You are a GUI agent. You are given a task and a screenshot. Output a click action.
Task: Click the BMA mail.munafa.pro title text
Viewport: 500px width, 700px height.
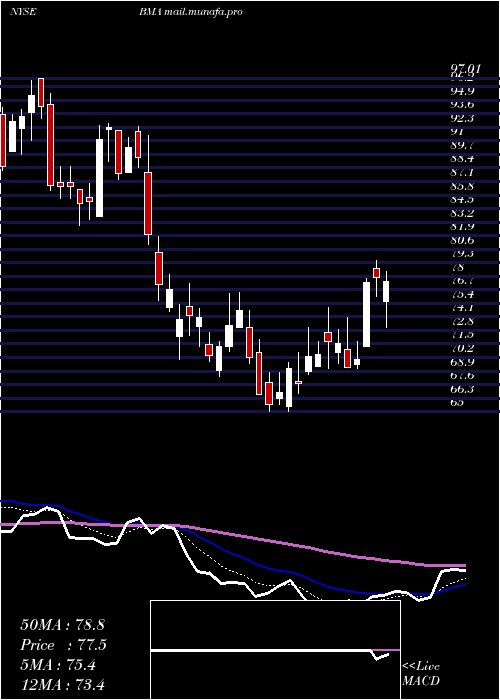pyautogui.click(x=190, y=12)
